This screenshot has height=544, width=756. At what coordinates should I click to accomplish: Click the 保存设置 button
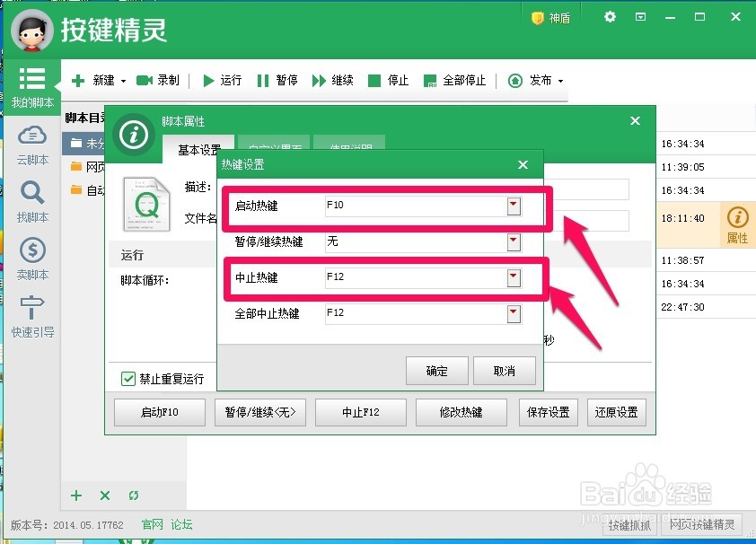549,412
